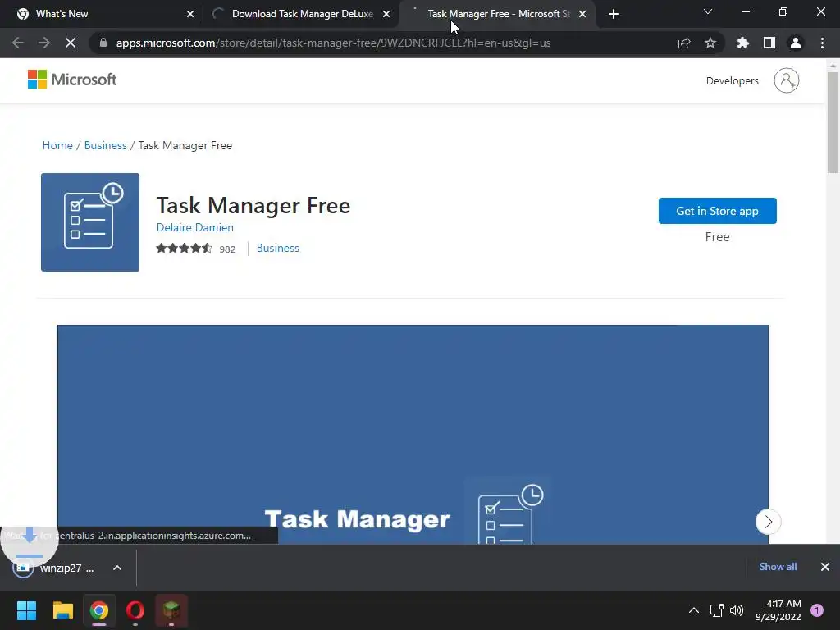Launch Opera browser from taskbar
Image resolution: width=840 pixels, height=630 pixels.
click(x=135, y=610)
